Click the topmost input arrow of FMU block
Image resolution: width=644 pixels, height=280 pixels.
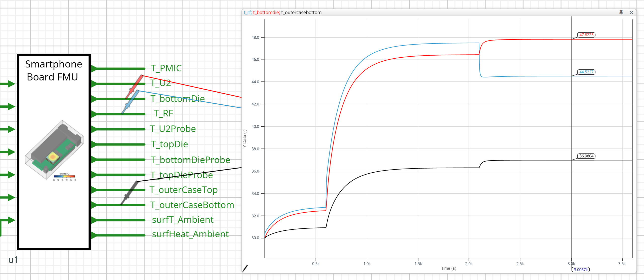tap(8, 84)
